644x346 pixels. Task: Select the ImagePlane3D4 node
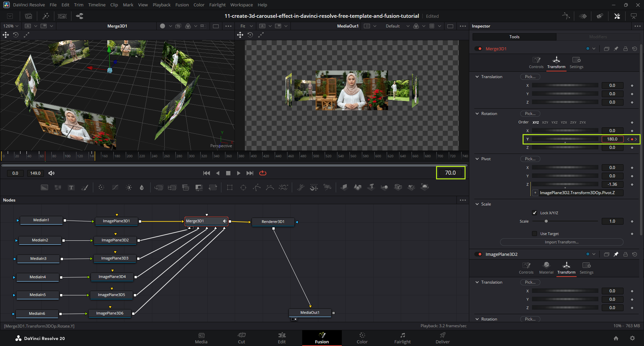click(x=112, y=277)
